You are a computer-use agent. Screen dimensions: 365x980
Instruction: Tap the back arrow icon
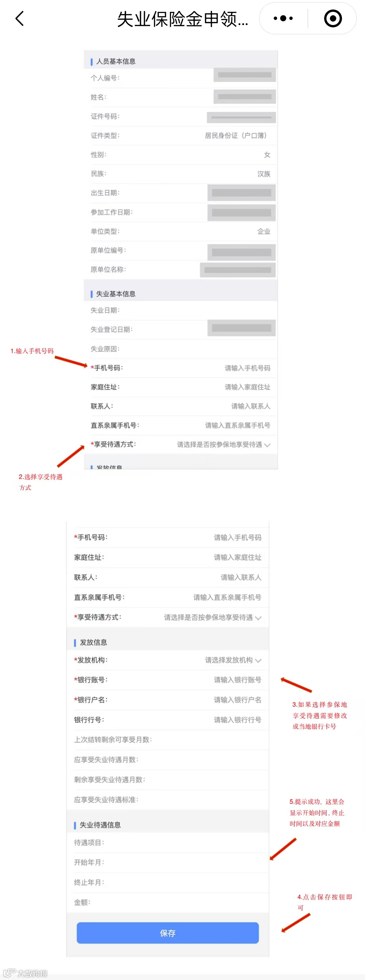click(19, 18)
